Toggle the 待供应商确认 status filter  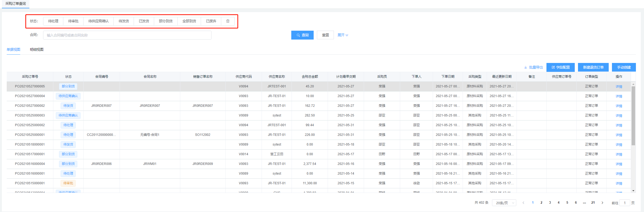click(98, 21)
